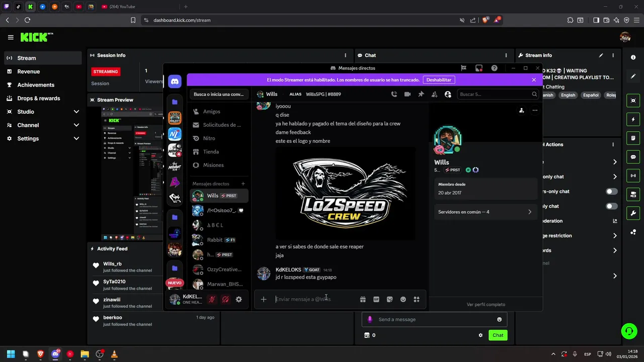This screenshot has height=362, width=644.
Task: Expand the Studio menu in Kick
Action: pos(42,112)
